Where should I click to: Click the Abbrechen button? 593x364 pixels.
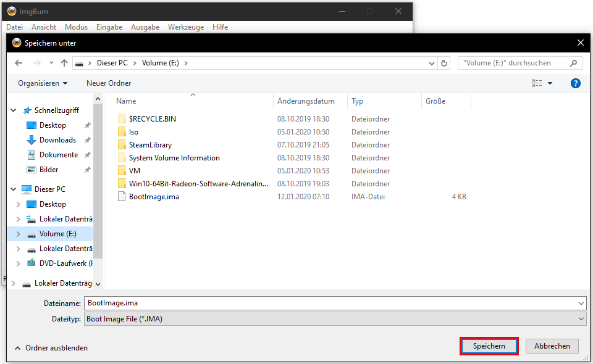[552, 346]
